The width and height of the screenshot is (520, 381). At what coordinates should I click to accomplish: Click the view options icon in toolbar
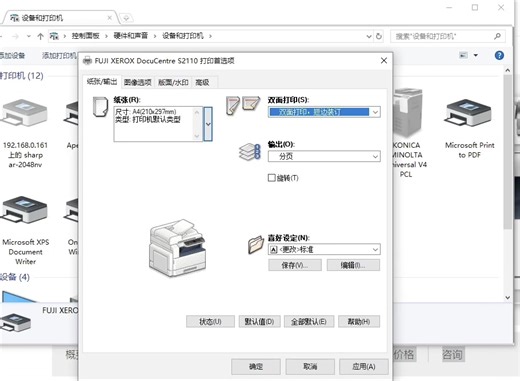point(464,55)
